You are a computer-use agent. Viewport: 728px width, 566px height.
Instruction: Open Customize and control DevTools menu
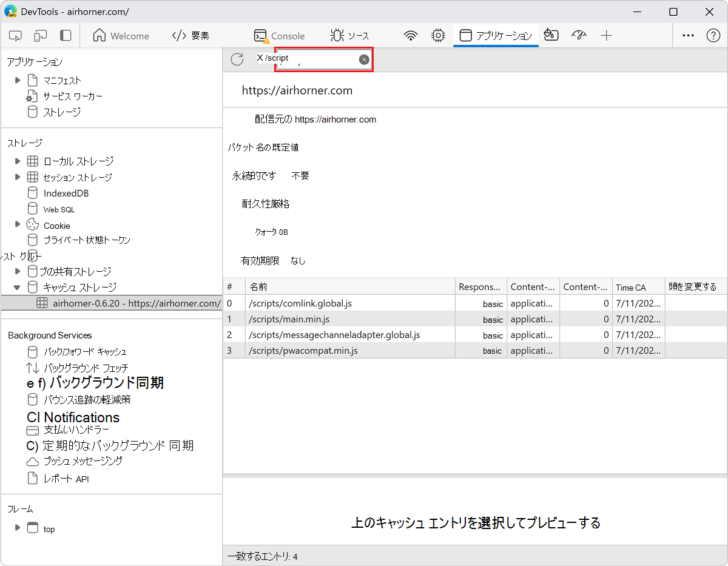point(688,36)
